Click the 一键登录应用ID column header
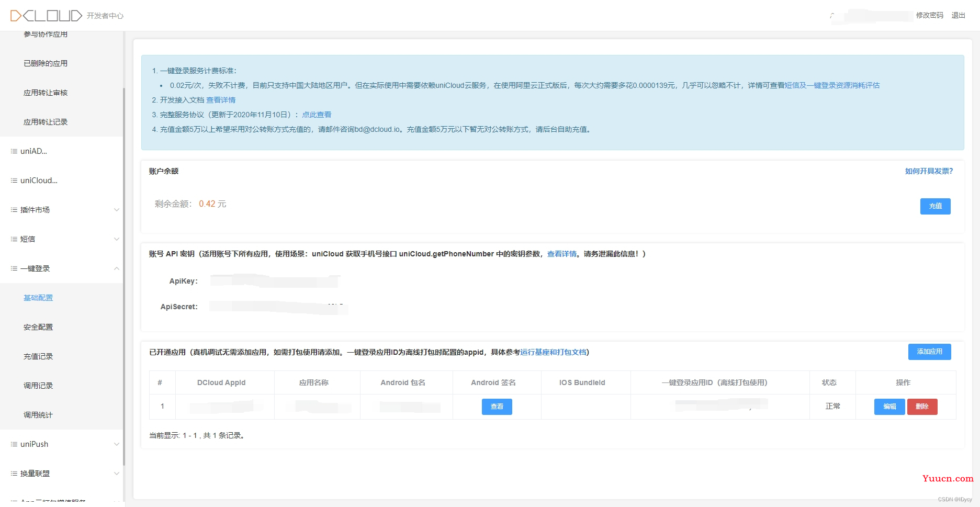This screenshot has width=980, height=507. [x=715, y=382]
